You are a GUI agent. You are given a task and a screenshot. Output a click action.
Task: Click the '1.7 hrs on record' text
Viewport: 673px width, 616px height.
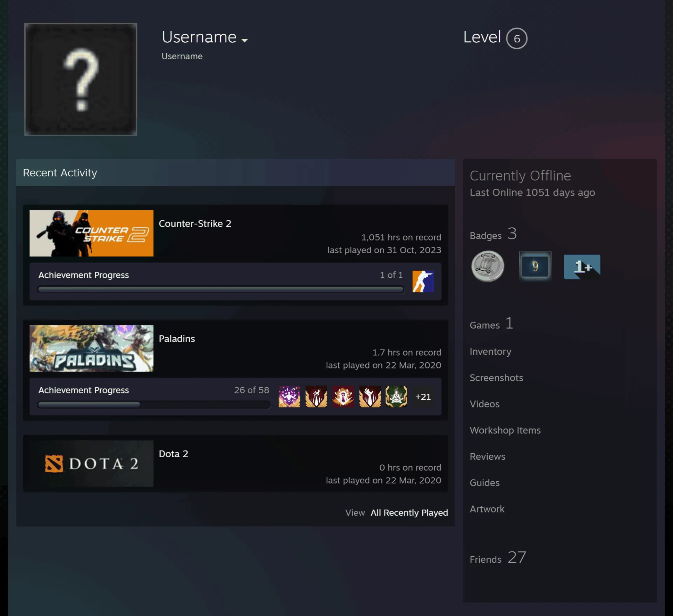(407, 352)
